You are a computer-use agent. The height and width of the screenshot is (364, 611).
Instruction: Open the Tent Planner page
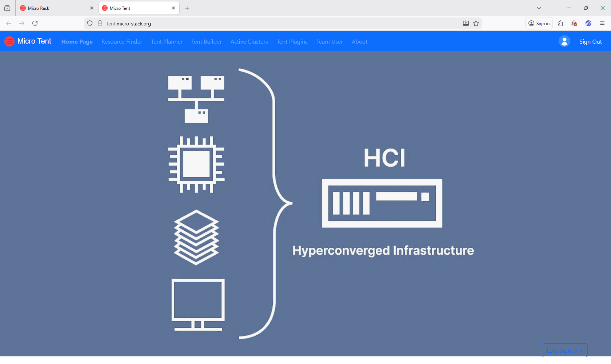click(166, 41)
